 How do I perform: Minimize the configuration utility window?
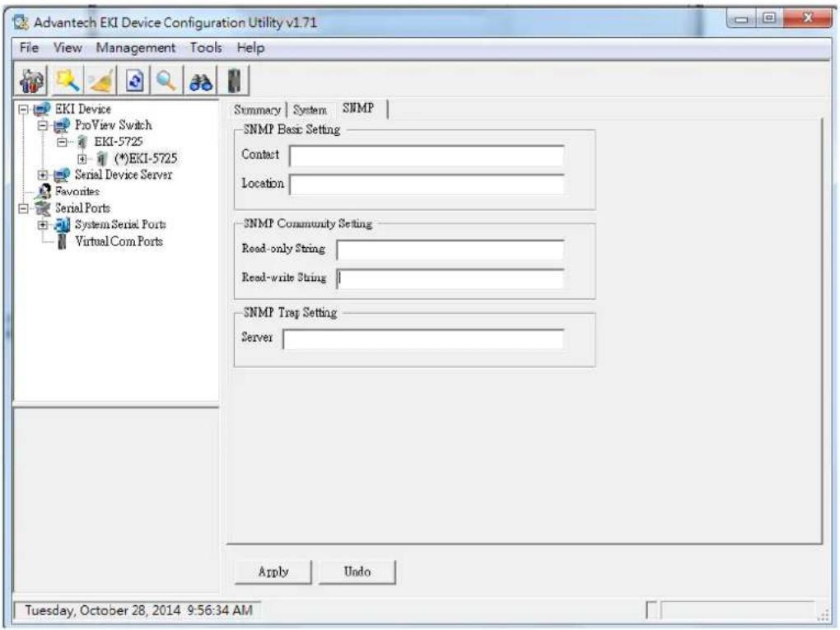coord(741,19)
